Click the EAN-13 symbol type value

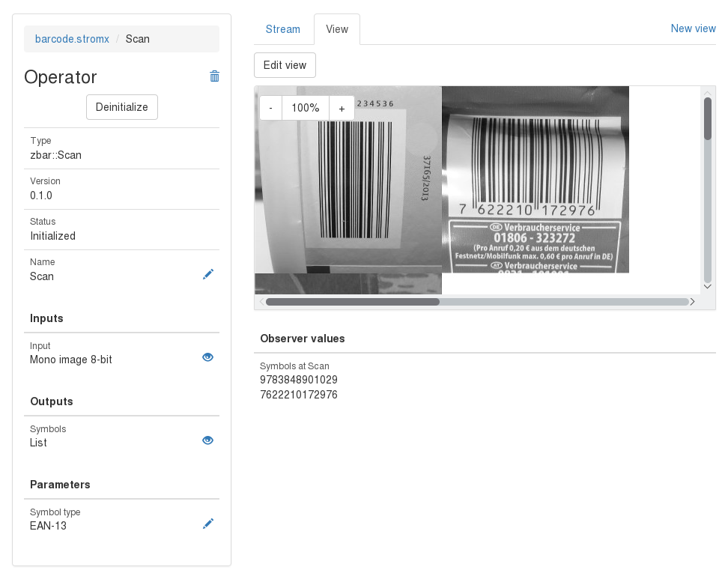48,526
